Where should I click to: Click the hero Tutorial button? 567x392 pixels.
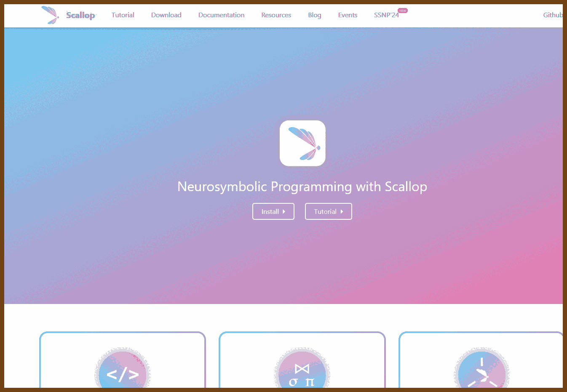329,211
